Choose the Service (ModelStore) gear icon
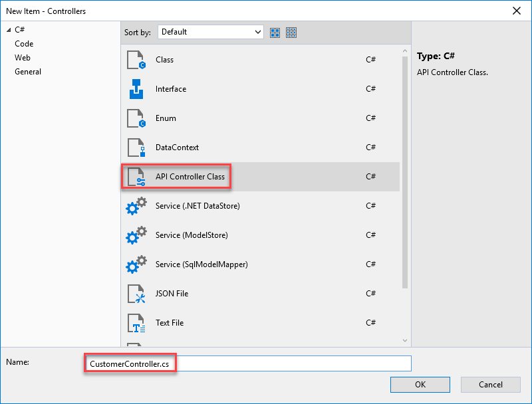The height and width of the screenshot is (404, 532). point(136,235)
